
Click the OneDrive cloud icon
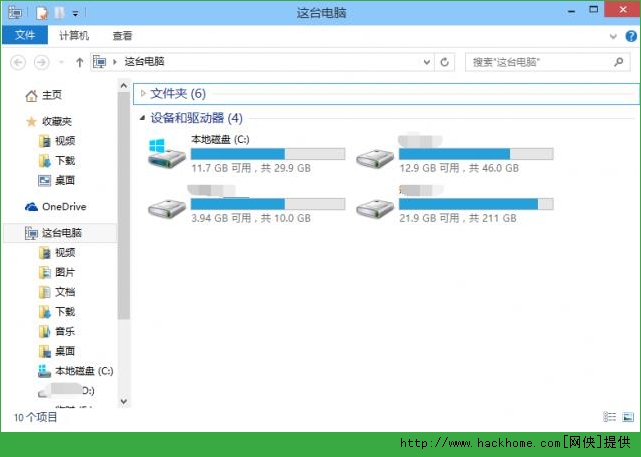pyautogui.click(x=31, y=207)
